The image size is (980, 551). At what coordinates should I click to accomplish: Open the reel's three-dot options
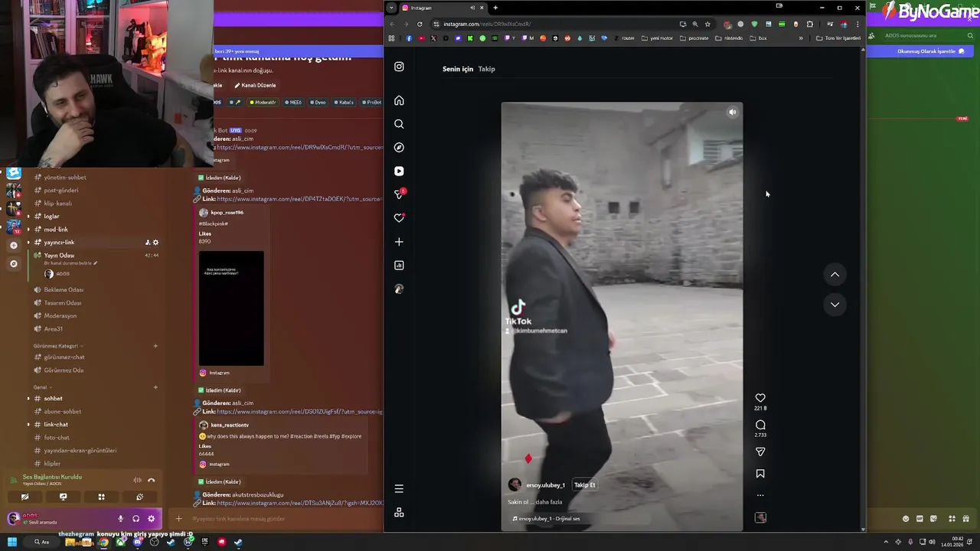tap(760, 495)
